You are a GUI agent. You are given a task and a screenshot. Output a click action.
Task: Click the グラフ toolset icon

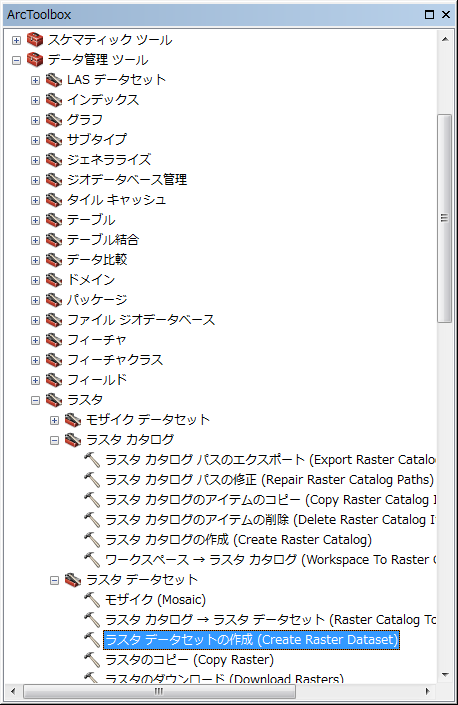pos(54,120)
